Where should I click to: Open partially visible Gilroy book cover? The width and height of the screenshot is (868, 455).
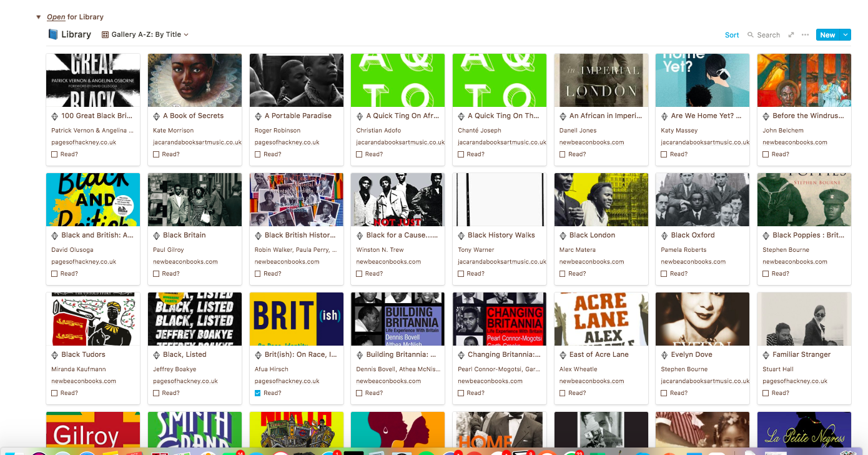coord(93,430)
